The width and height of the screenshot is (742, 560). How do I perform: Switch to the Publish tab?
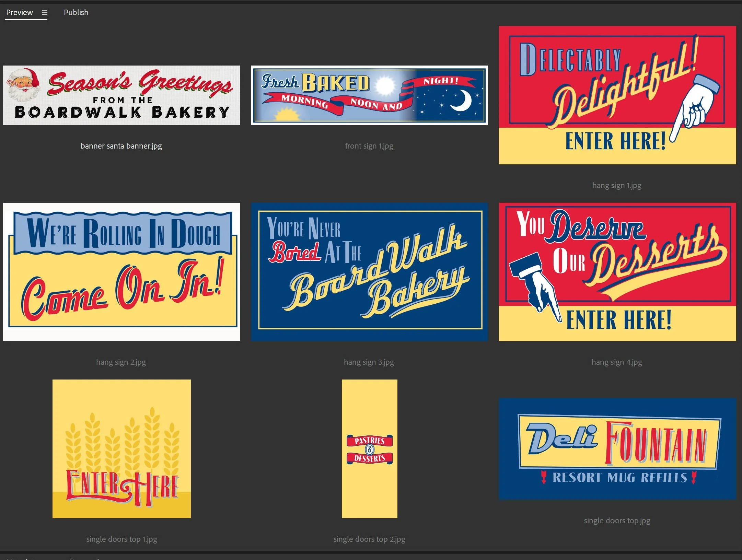click(x=76, y=13)
